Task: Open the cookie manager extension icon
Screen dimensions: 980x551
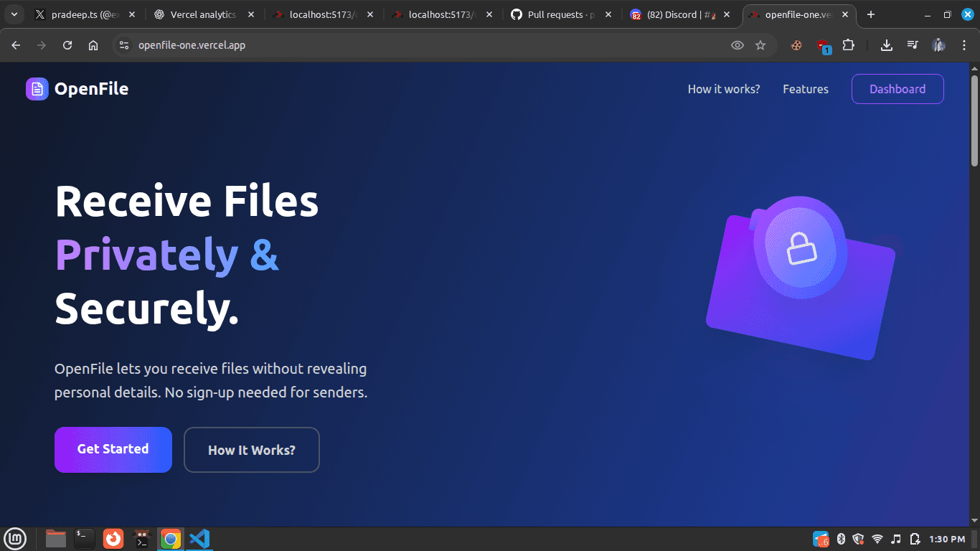Action: pos(796,44)
